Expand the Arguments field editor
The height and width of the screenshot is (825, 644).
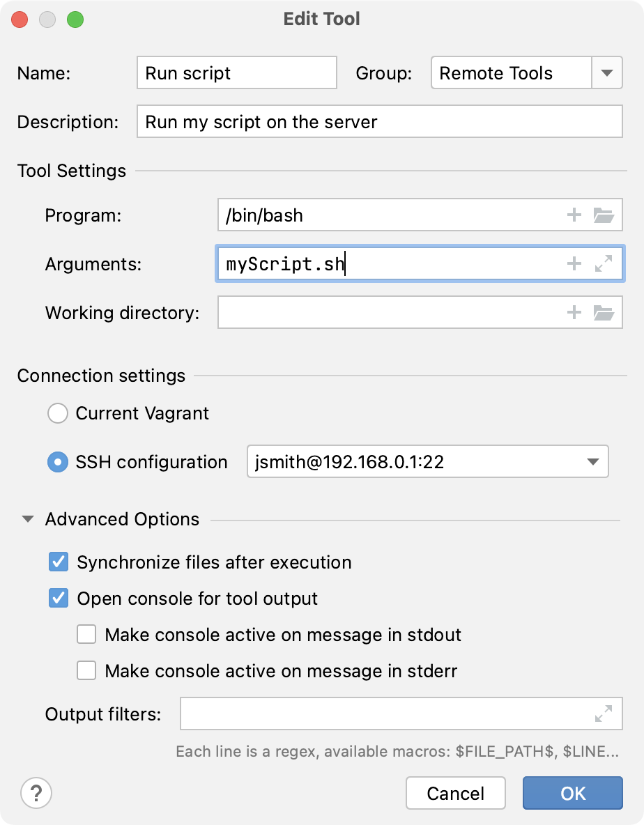pyautogui.click(x=604, y=263)
